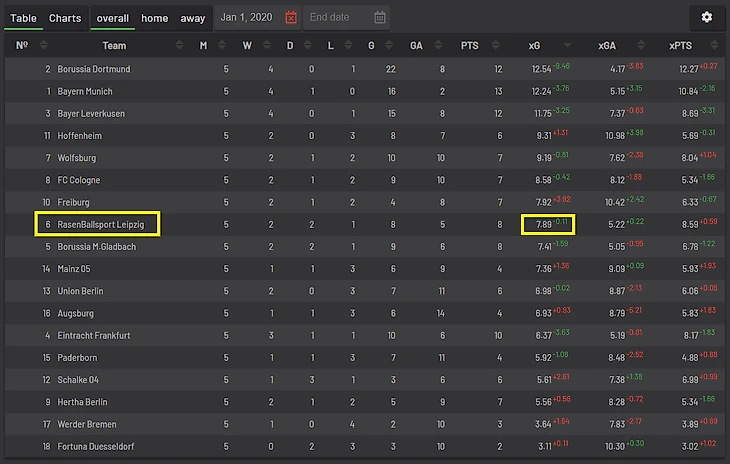Viewport: 730px width, 464px height.
Task: Open the Charts tab
Action: click(x=65, y=18)
